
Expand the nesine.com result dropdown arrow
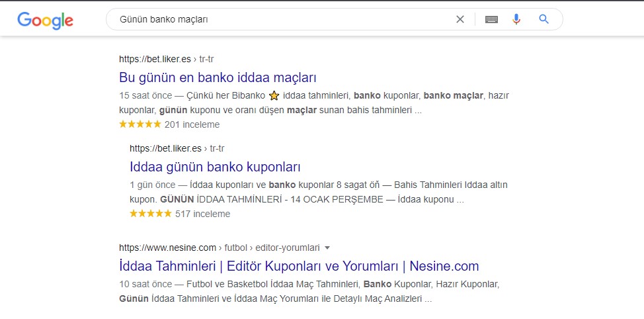coord(327,248)
